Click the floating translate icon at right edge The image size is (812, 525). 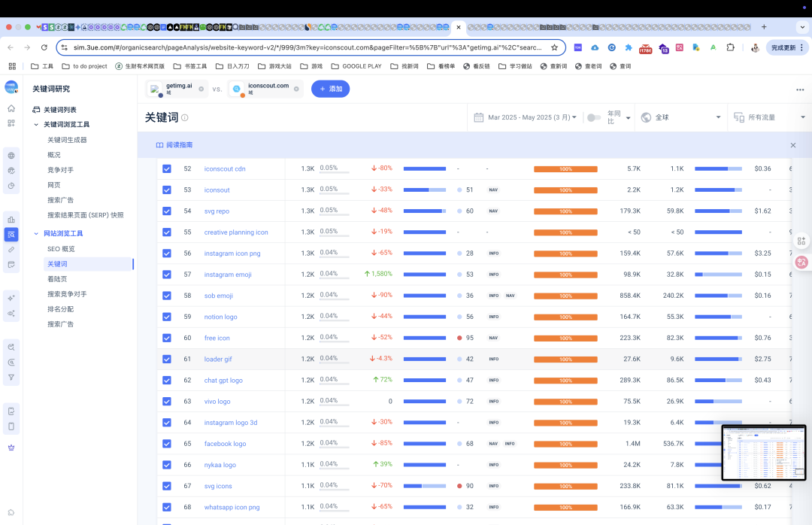801,262
